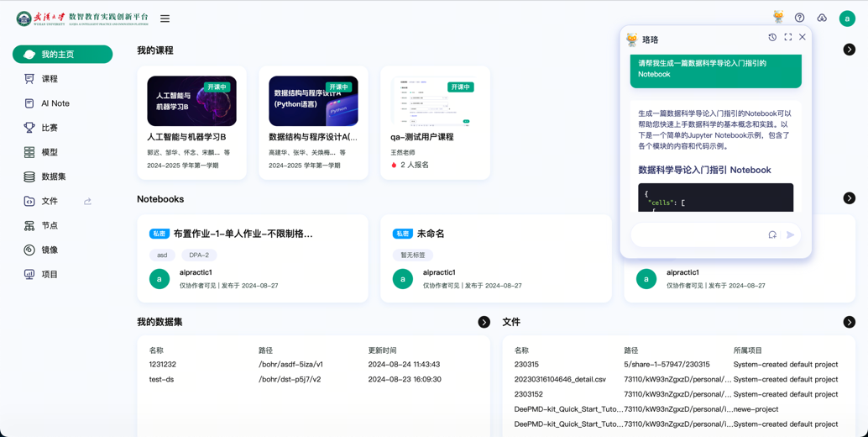Viewport: 868px width, 437px height.
Task: Click the new conversation icon in chat input
Action: coord(772,235)
